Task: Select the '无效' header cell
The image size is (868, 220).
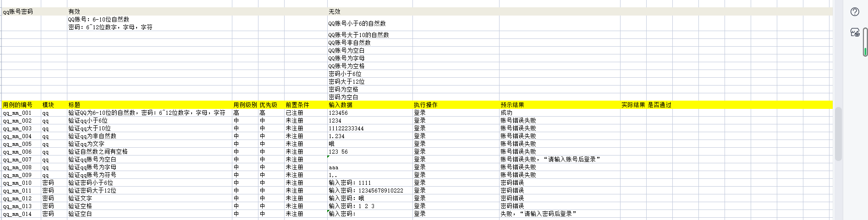Action: point(370,11)
